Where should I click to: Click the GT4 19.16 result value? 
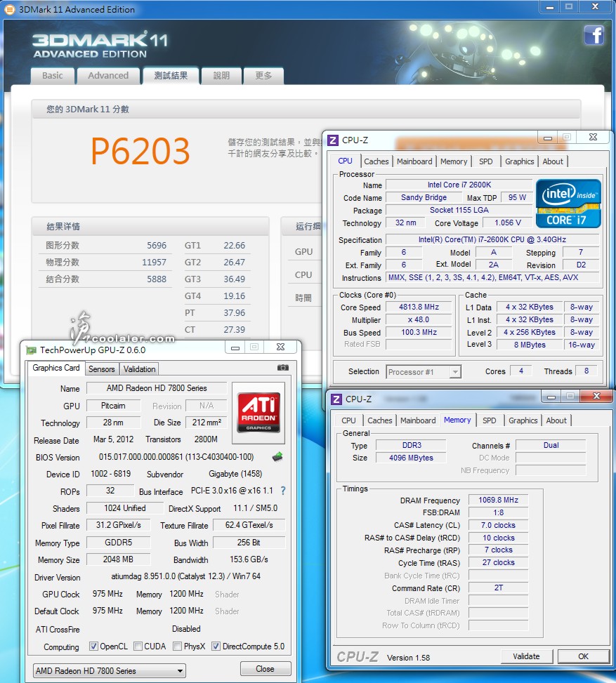234,296
